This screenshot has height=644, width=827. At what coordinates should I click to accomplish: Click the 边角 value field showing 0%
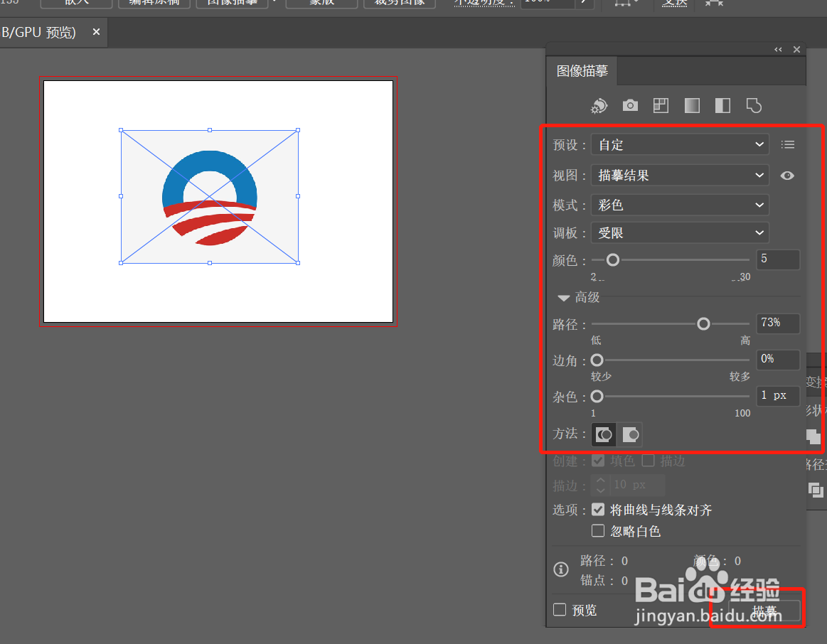coord(778,360)
